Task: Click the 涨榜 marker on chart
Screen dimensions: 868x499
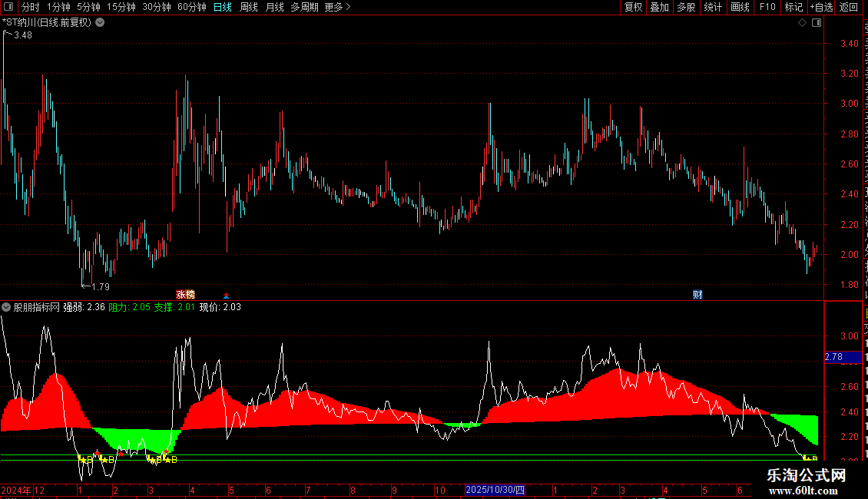Action: [x=185, y=294]
